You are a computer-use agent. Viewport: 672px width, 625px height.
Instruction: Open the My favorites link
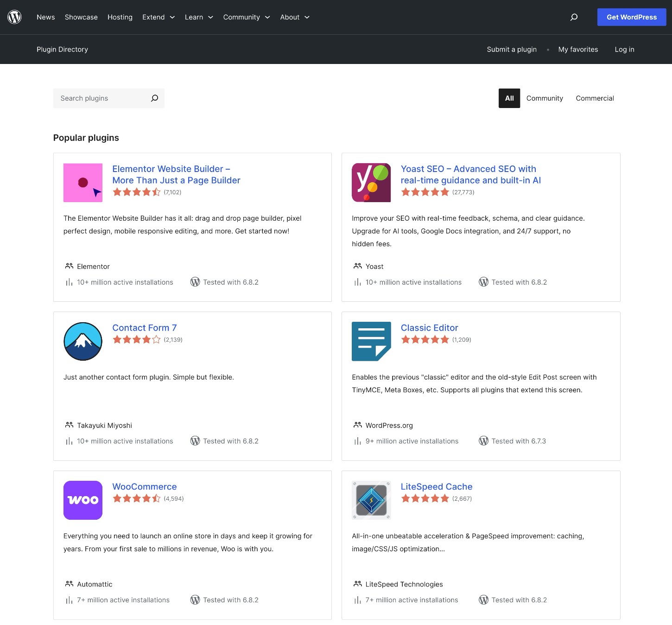click(x=578, y=50)
